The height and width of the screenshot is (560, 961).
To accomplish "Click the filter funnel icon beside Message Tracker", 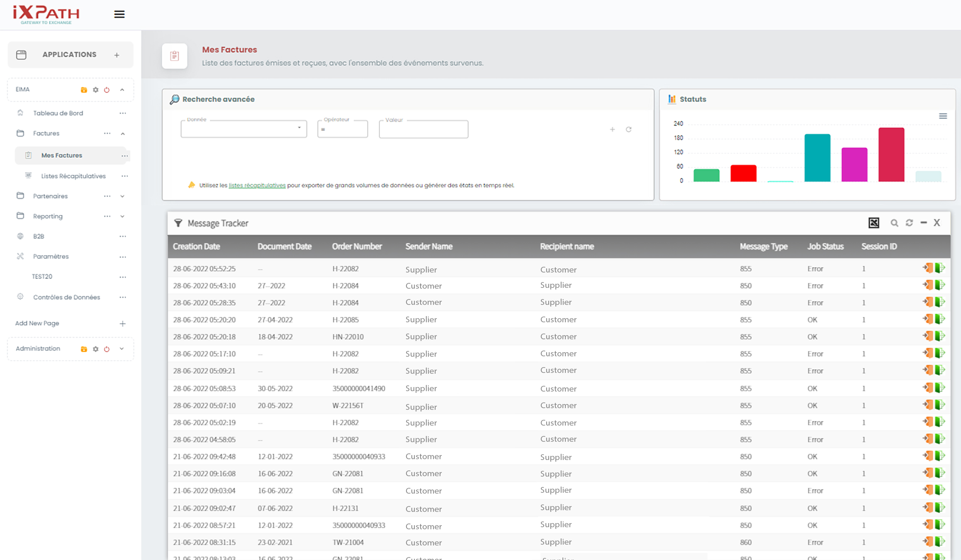I will [178, 223].
